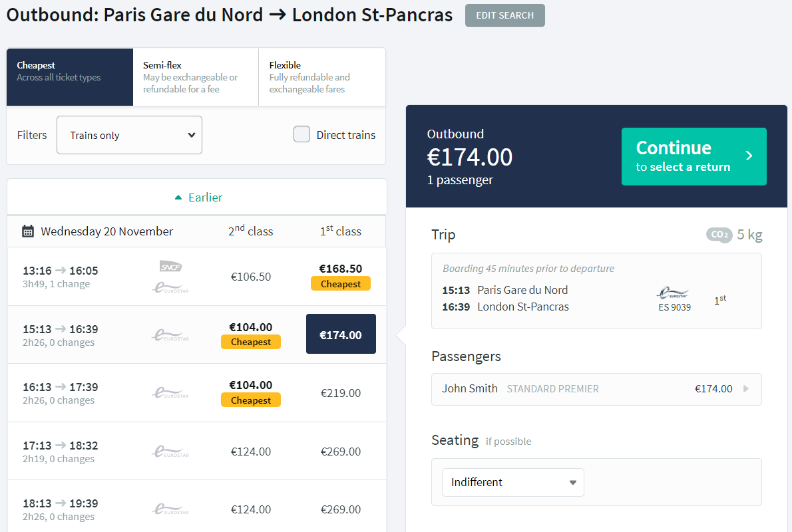Click the calendar icon beside Wednesday 20 November

28,231
